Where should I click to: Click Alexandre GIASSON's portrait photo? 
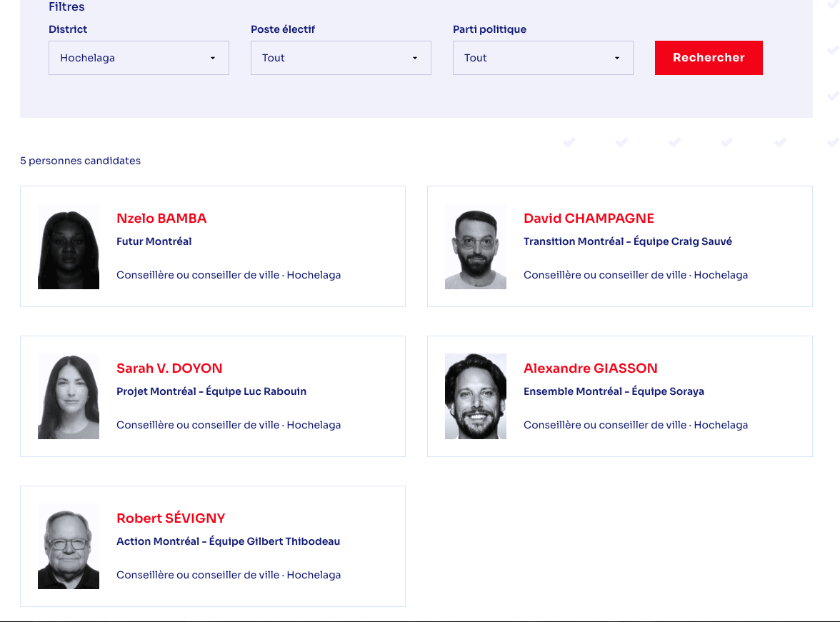point(476,396)
